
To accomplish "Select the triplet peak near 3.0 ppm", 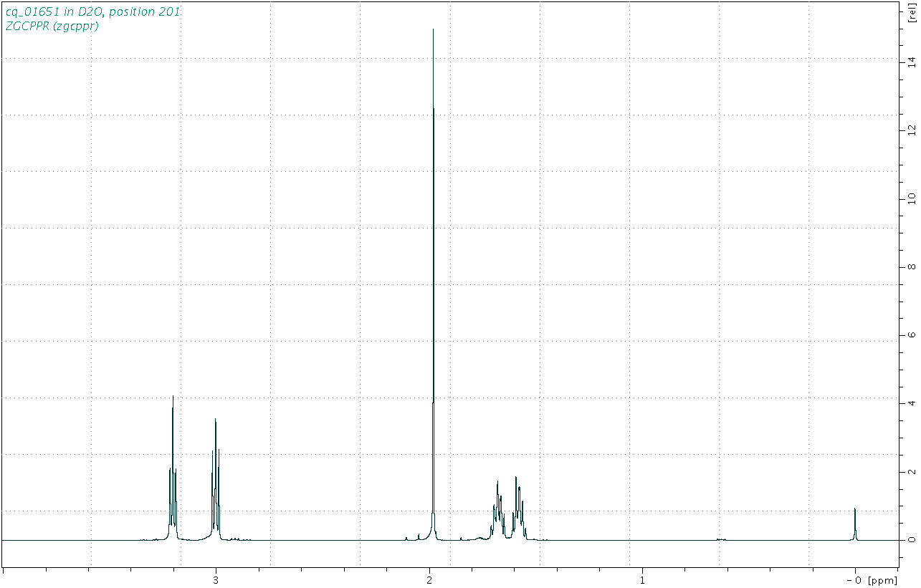I will [215, 480].
